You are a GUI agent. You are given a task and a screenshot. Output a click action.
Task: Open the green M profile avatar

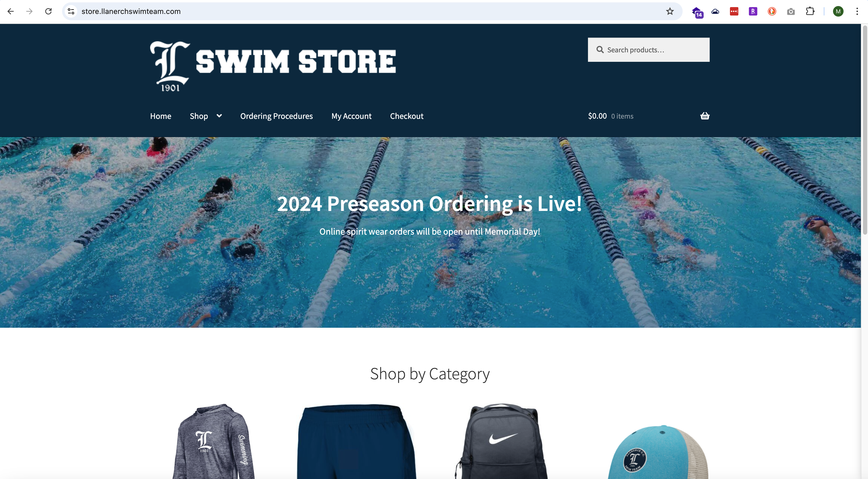tap(838, 12)
